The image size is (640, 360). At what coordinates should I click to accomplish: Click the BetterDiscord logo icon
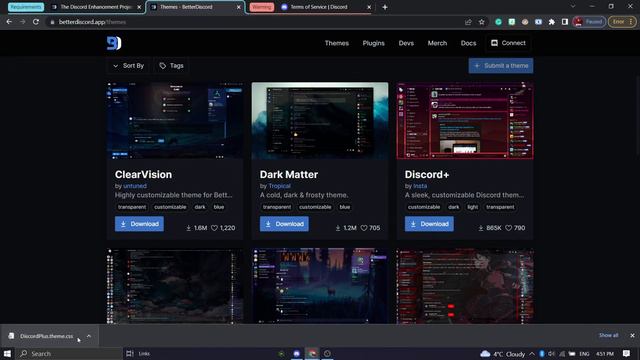pyautogui.click(x=114, y=43)
